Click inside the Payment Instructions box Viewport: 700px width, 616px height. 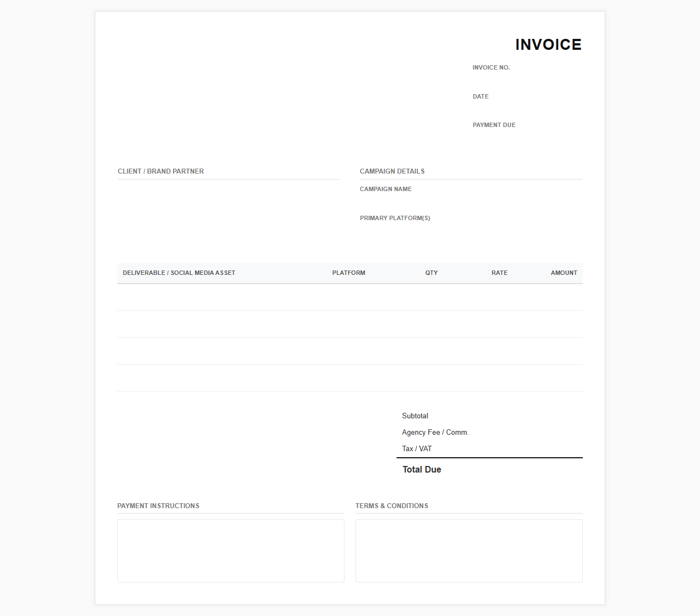231,551
